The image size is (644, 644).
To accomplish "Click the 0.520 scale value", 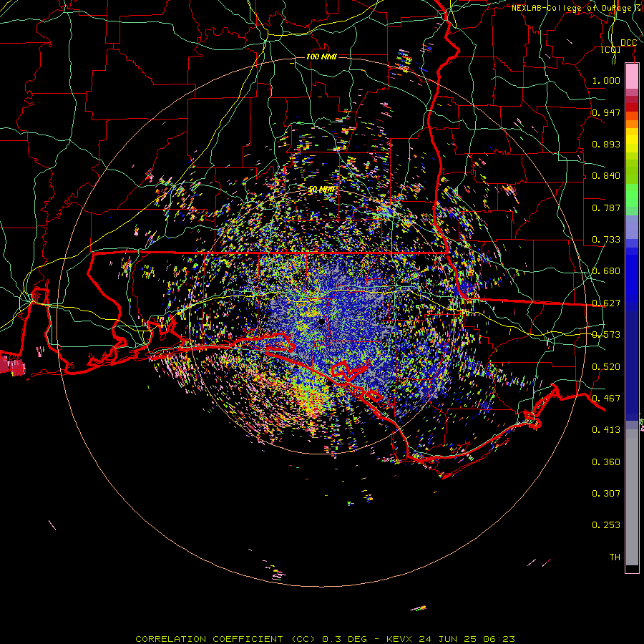I will 606,367.
